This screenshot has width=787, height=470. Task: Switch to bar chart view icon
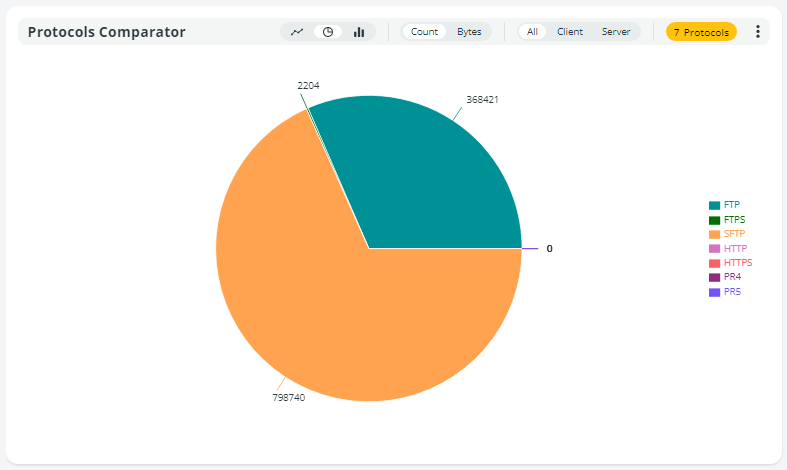pos(359,32)
